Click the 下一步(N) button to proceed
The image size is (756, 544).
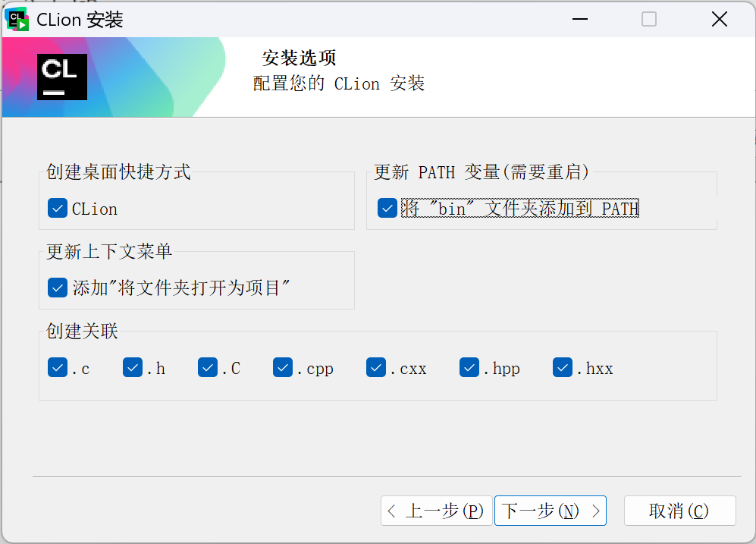tap(550, 511)
